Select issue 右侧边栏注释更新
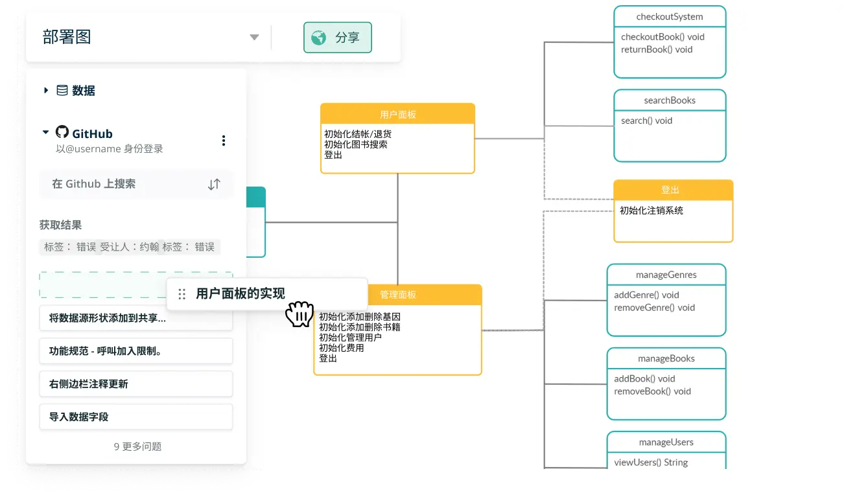The height and width of the screenshot is (504, 846). point(136,384)
